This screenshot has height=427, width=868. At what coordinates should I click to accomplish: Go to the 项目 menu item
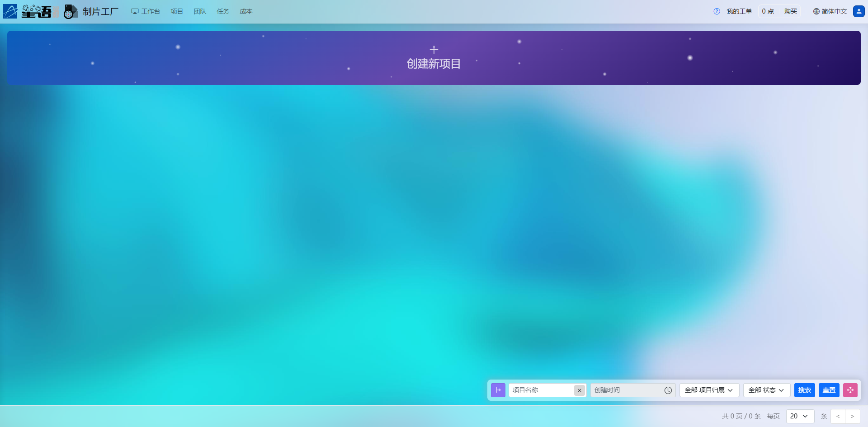(x=177, y=11)
